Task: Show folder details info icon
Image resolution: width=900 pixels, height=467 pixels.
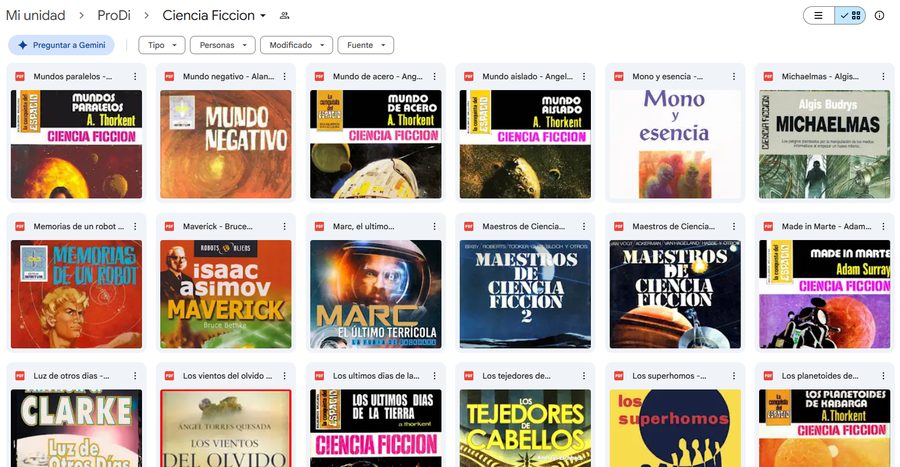Action: coord(879,15)
